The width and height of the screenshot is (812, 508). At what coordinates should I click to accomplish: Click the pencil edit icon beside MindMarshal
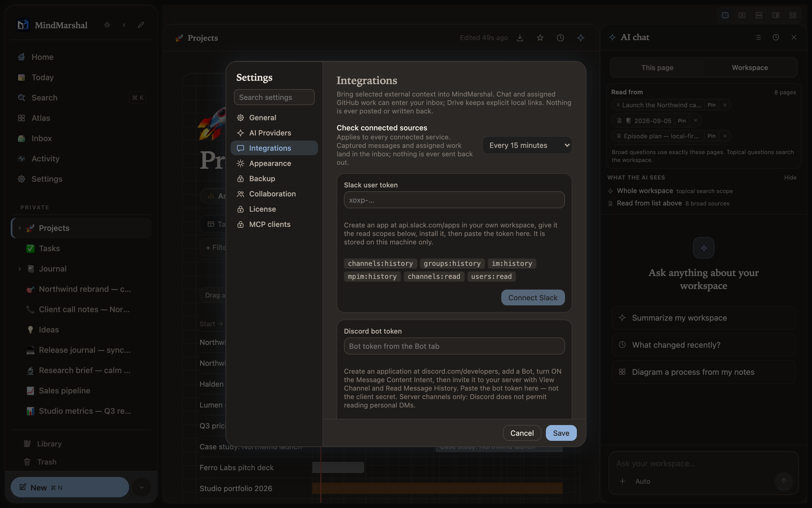(141, 25)
